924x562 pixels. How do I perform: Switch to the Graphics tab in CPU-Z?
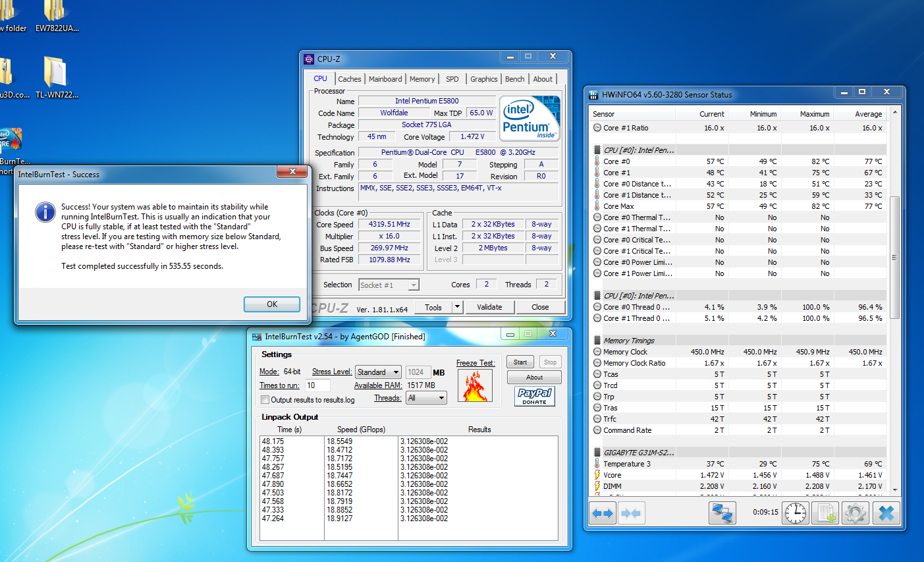tap(484, 79)
